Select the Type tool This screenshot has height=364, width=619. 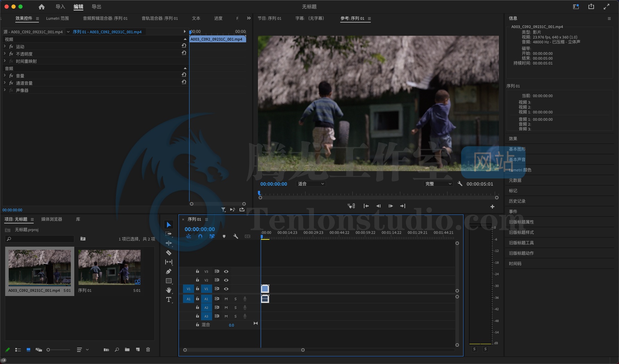[x=169, y=299]
